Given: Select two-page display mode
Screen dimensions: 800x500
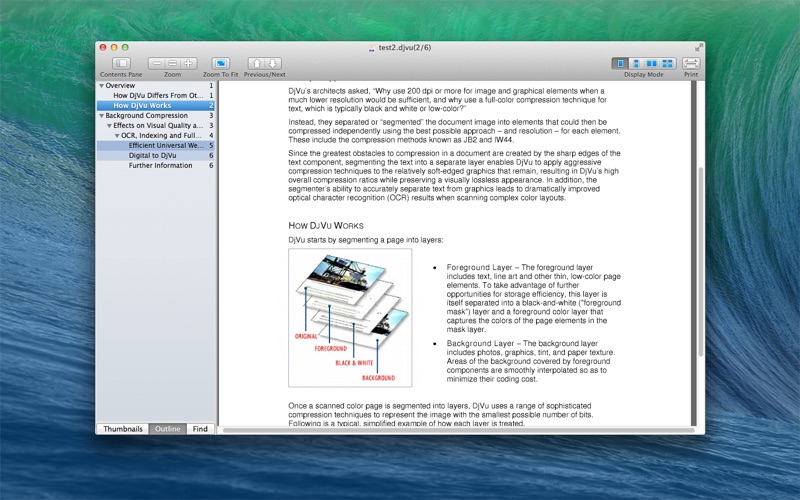Looking at the screenshot, I should point(652,63).
